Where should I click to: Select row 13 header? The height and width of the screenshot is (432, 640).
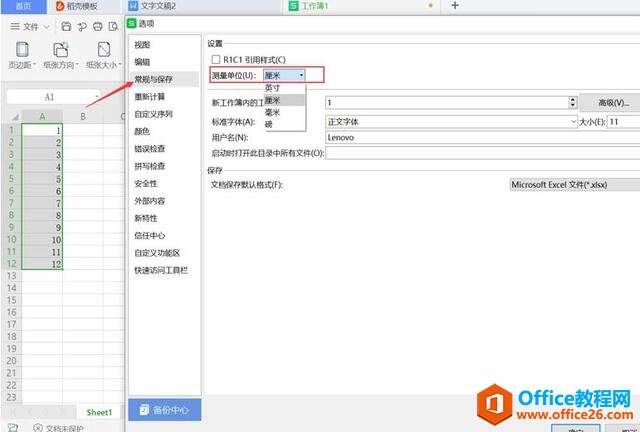pyautogui.click(x=11, y=276)
